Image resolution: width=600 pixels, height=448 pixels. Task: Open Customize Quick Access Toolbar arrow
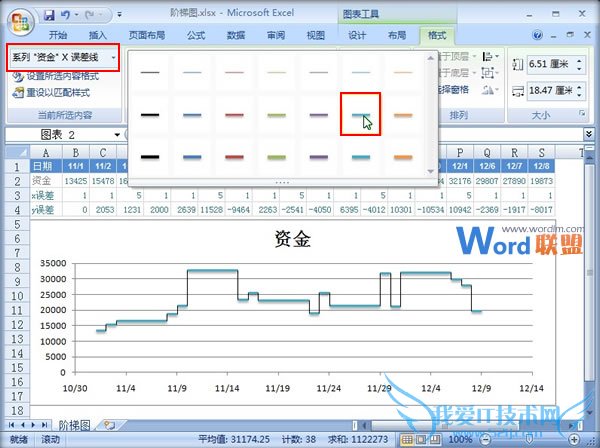pos(119,15)
